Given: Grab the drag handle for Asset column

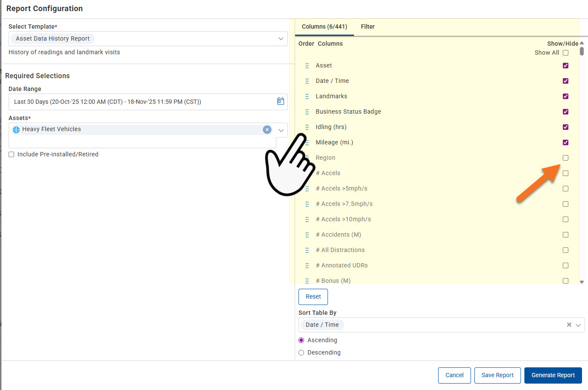Looking at the screenshot, I should [307, 66].
